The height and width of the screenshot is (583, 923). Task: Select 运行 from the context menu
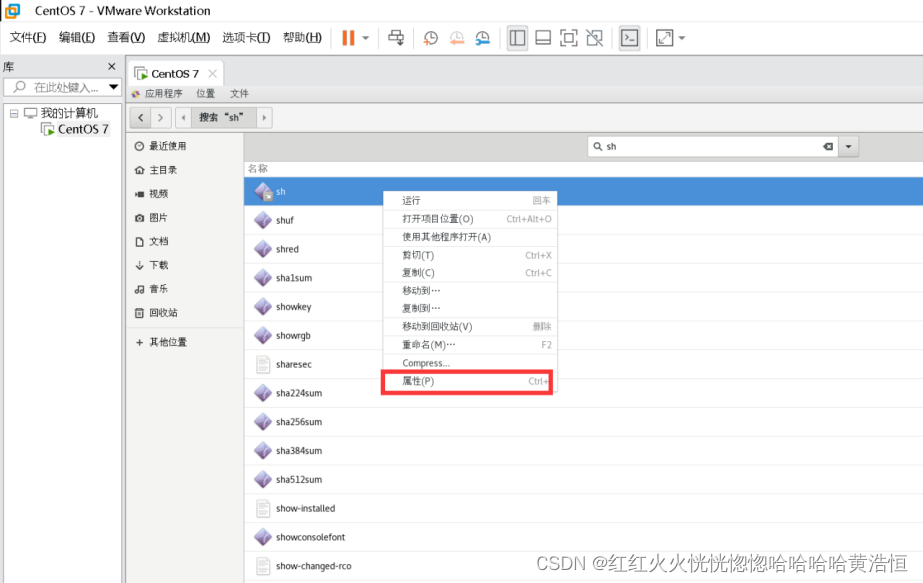tap(421, 200)
